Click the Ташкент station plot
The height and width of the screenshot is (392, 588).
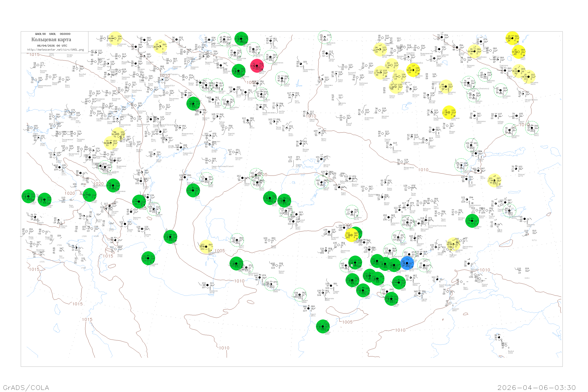pyautogui.click(x=415, y=238)
